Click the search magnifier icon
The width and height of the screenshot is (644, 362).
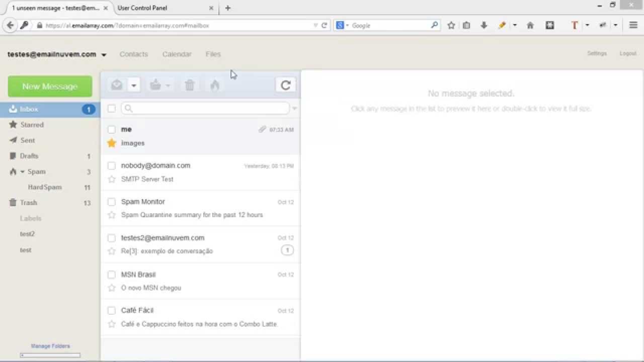click(435, 25)
